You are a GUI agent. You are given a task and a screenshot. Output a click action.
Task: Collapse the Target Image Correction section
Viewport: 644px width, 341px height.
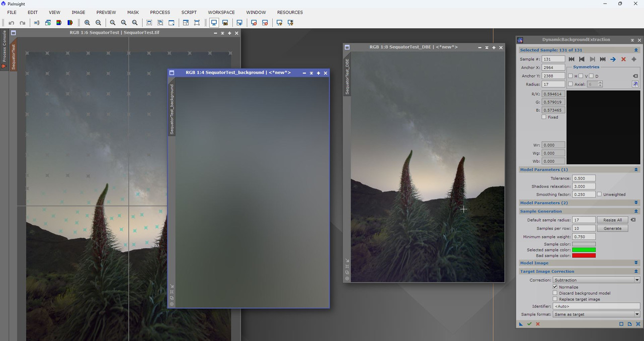click(636, 271)
